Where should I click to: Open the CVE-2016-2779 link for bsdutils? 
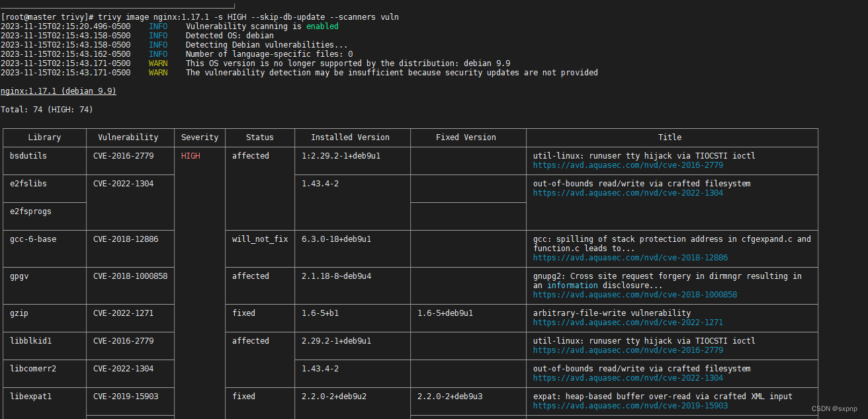628,165
